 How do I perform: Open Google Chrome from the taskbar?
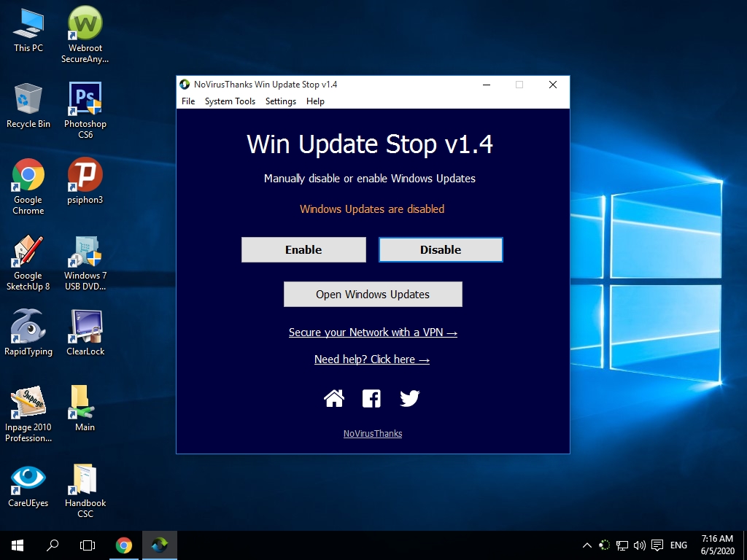[124, 545]
